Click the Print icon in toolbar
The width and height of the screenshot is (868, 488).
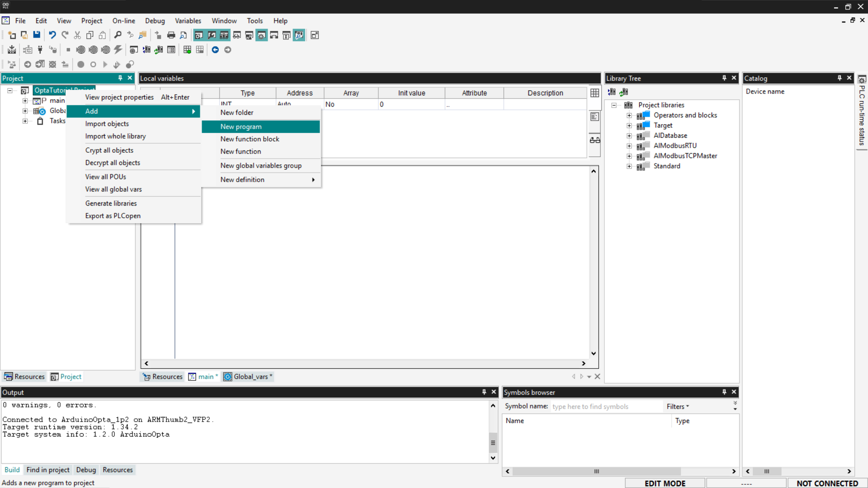pos(171,35)
